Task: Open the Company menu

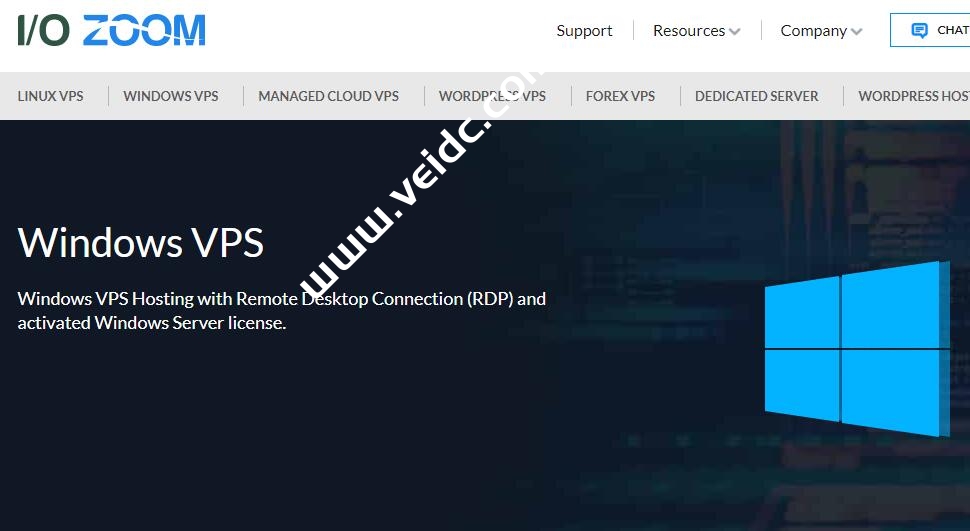Action: [x=821, y=31]
